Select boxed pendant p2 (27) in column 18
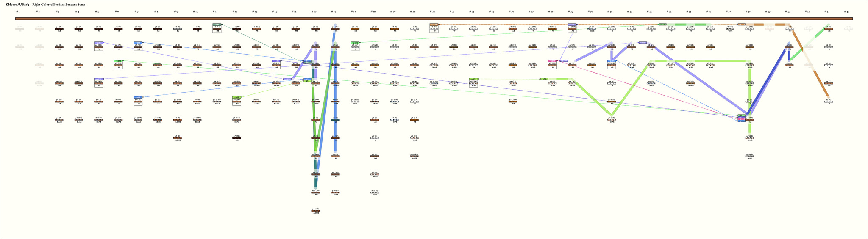The height and width of the screenshot is (239, 868). point(356,47)
